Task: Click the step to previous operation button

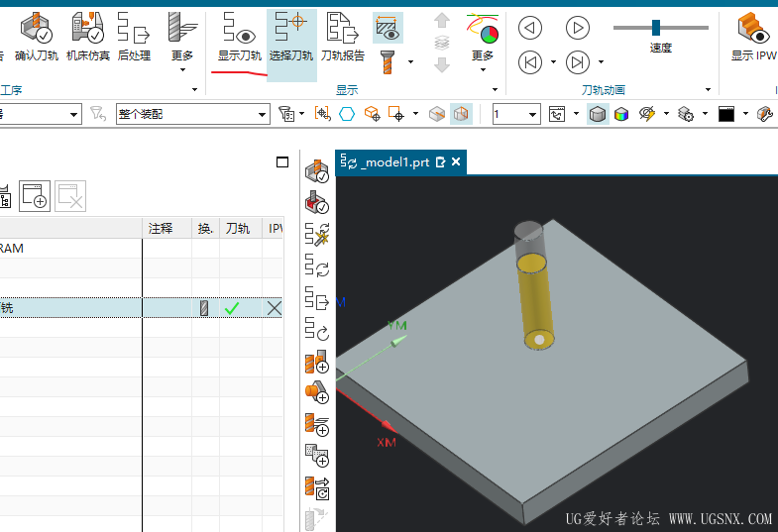Action: pos(531,62)
